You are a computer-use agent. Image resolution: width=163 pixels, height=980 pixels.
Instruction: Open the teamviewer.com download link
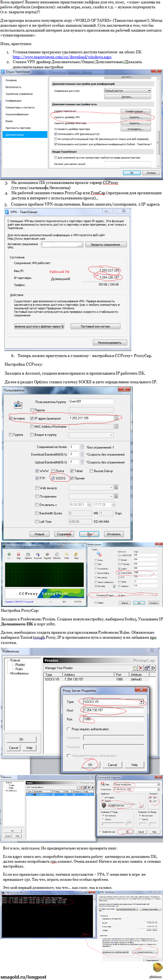pyautogui.click(x=62, y=57)
